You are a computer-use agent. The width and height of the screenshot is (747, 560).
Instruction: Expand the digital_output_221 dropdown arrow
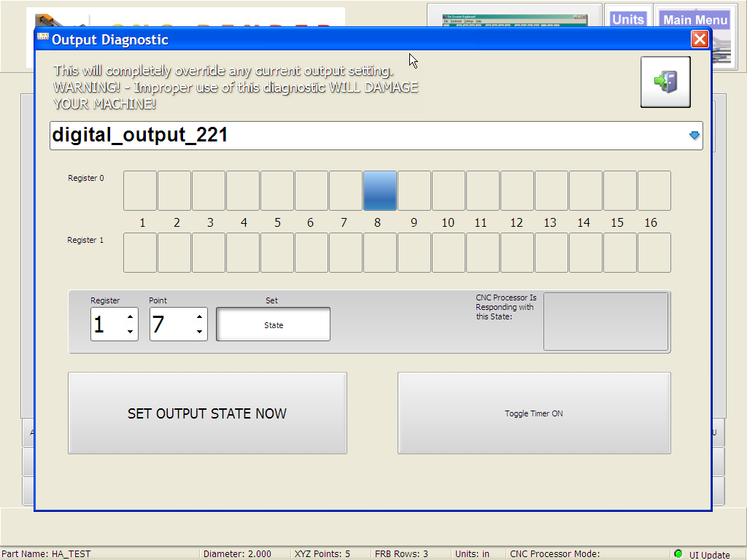pos(694,136)
